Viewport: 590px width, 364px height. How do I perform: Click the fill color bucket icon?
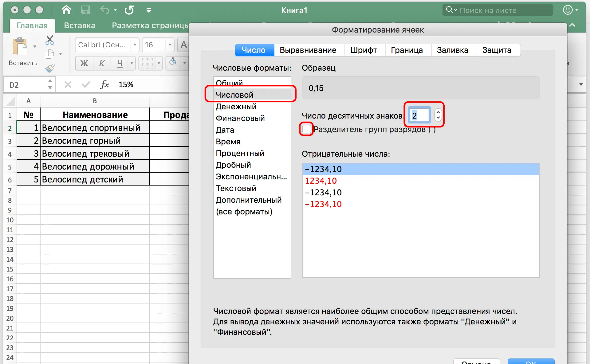pos(173,62)
